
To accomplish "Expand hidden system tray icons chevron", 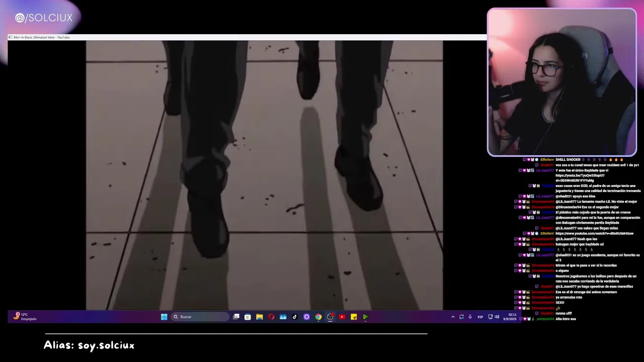I will click(453, 317).
